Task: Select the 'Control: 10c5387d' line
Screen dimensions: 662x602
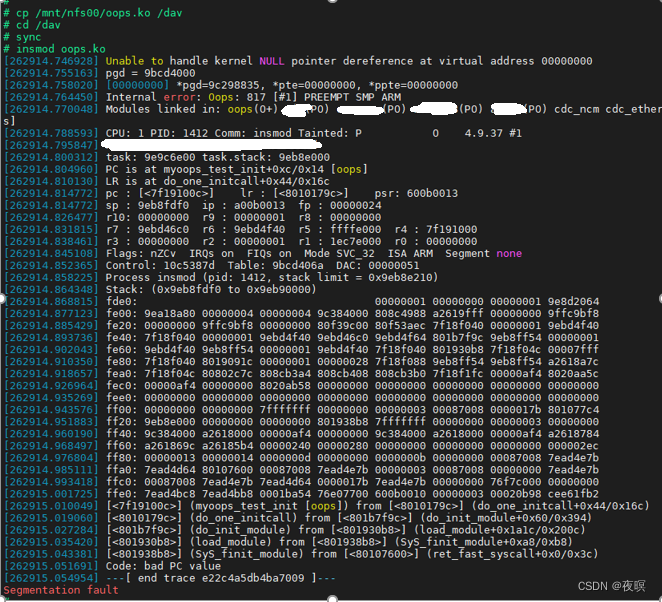Action: pos(212,266)
